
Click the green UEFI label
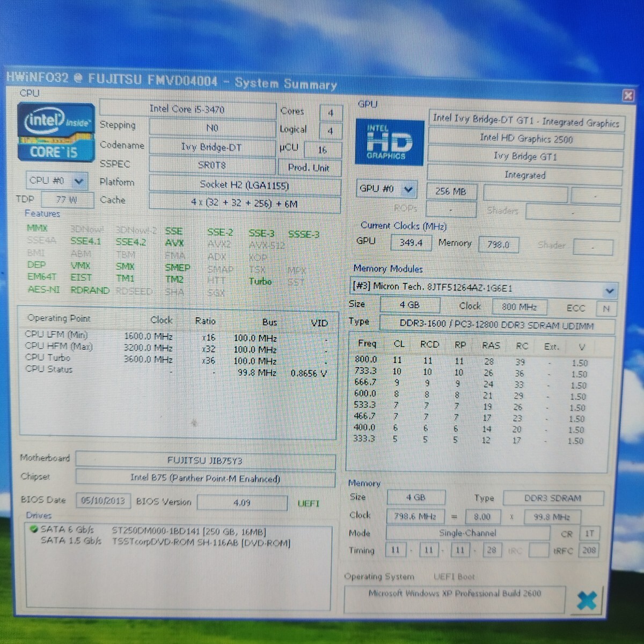[x=309, y=504]
